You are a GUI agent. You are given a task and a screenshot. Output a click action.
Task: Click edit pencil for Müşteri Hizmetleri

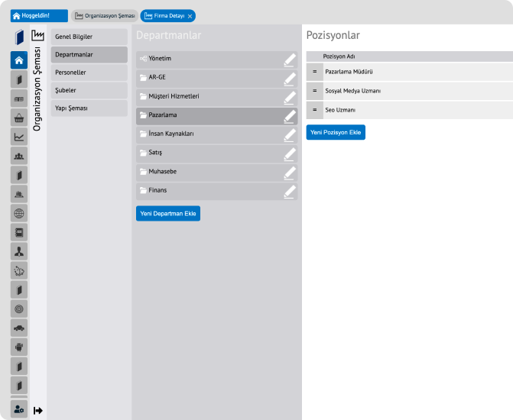point(290,98)
